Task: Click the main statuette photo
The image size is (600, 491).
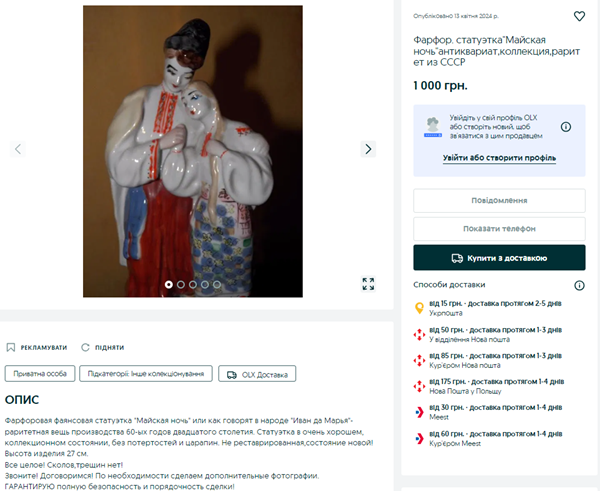Action: (193, 151)
